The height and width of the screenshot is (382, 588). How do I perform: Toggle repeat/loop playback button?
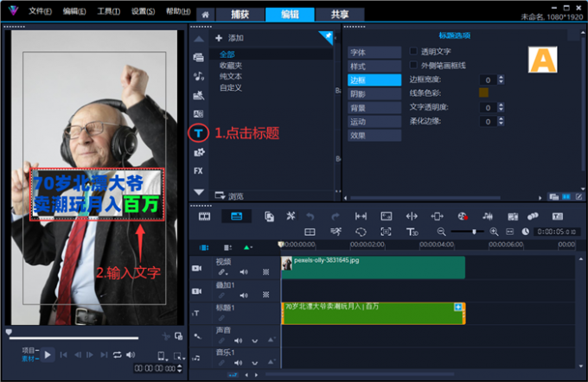[x=118, y=354]
